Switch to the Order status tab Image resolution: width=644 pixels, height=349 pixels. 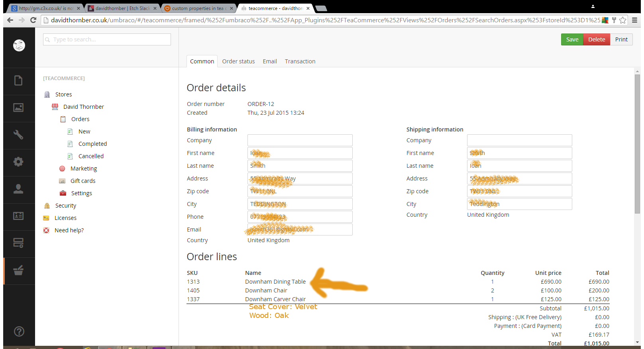pos(238,61)
